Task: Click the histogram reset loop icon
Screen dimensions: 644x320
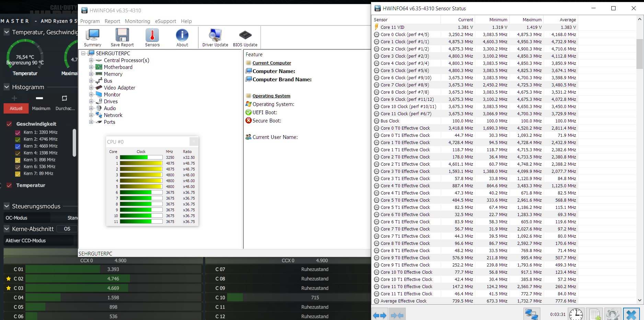Action: 64,98
